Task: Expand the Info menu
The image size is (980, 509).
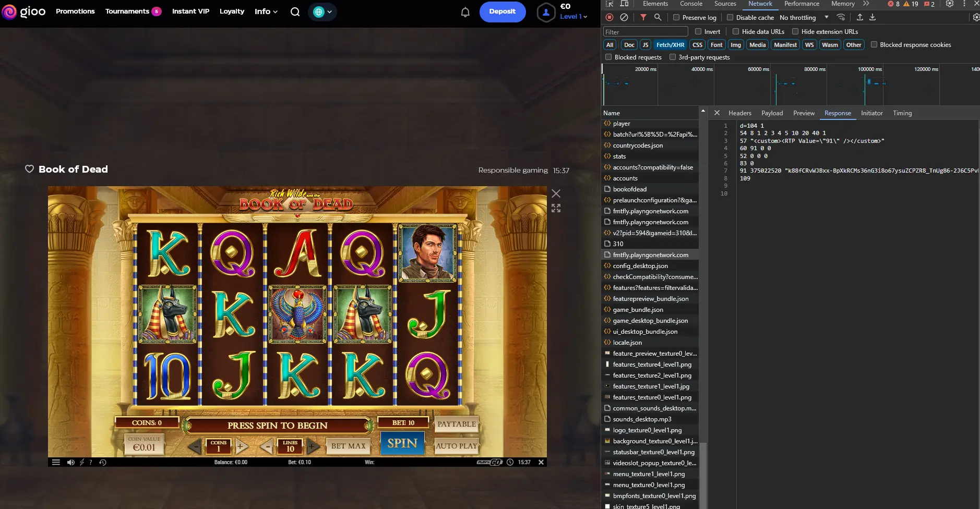Action: pyautogui.click(x=266, y=11)
